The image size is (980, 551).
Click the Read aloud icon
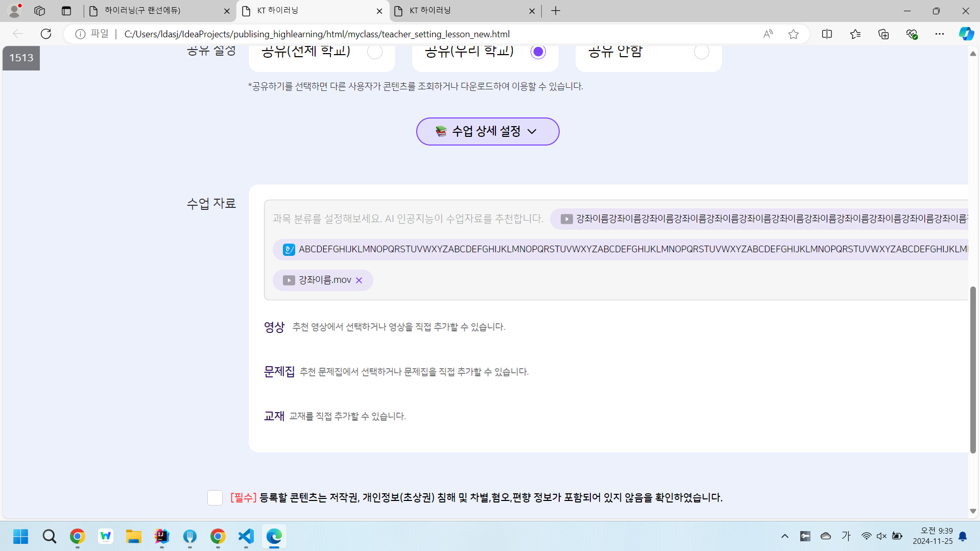768,34
